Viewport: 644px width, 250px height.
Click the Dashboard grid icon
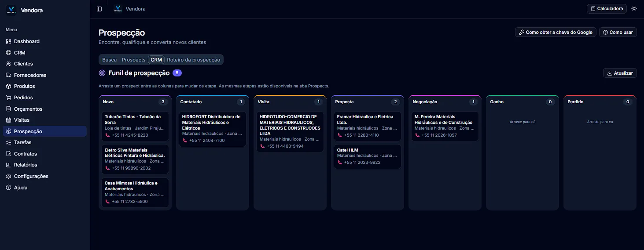9,41
